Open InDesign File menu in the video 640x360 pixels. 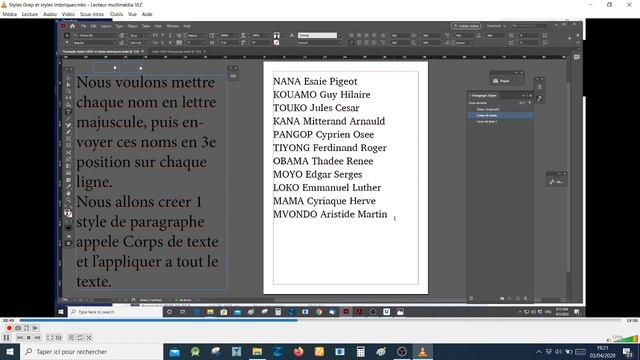(x=83, y=26)
